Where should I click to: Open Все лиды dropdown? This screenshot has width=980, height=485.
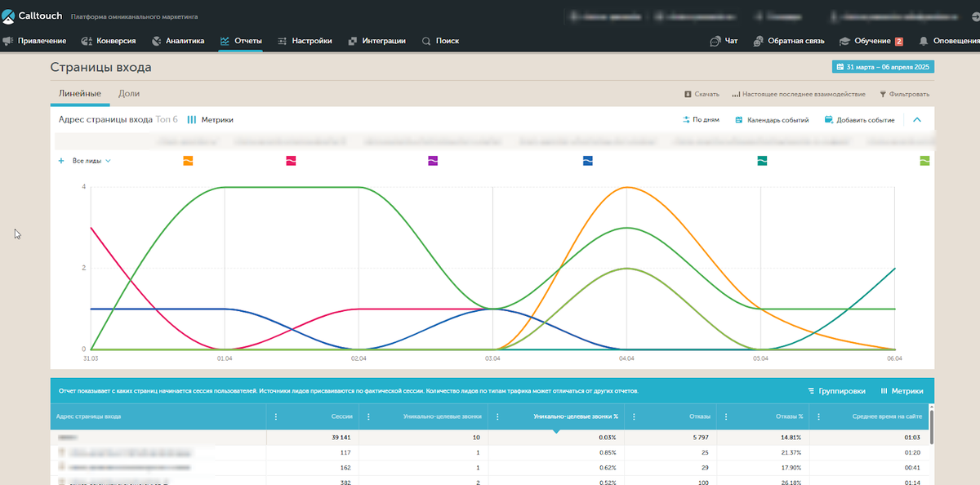pyautogui.click(x=91, y=161)
